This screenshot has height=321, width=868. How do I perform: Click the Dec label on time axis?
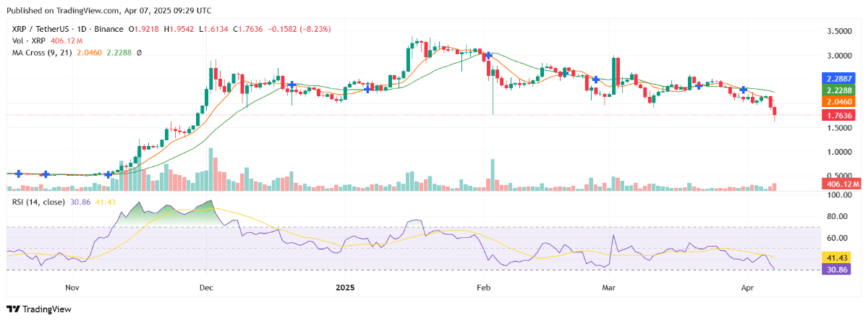pos(208,287)
